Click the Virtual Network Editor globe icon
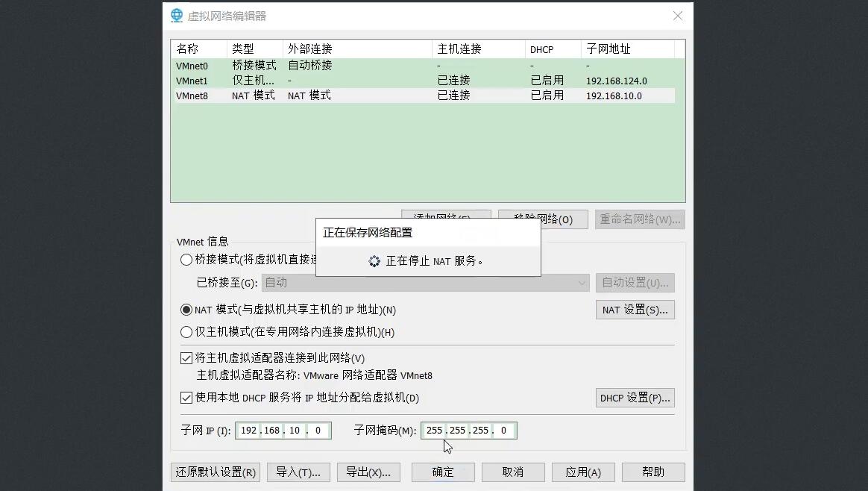 coord(177,16)
